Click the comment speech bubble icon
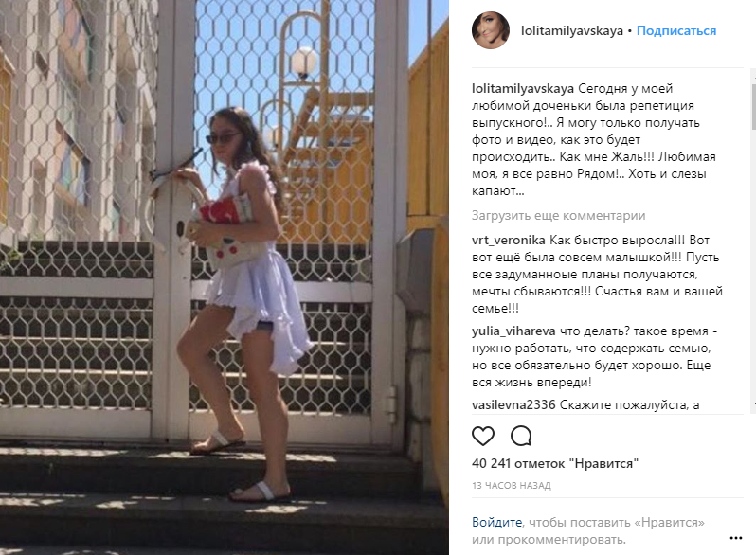The width and height of the screenshot is (756, 555). 521,436
